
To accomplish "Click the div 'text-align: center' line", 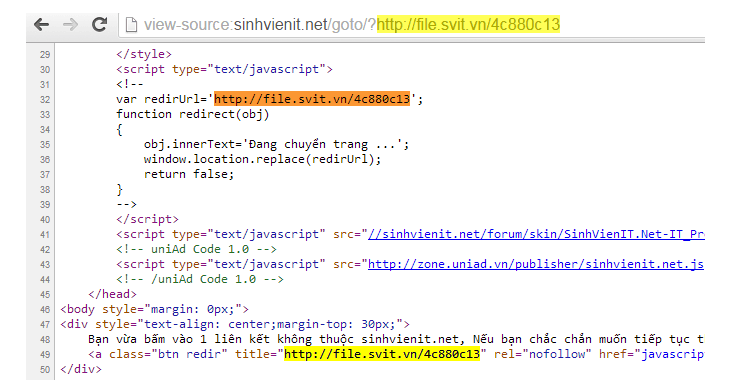I will [x=235, y=324].
